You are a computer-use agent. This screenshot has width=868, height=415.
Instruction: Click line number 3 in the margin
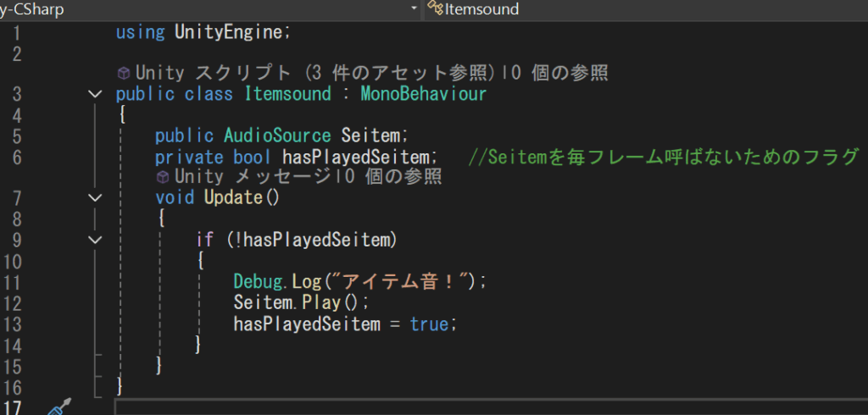click(x=19, y=94)
